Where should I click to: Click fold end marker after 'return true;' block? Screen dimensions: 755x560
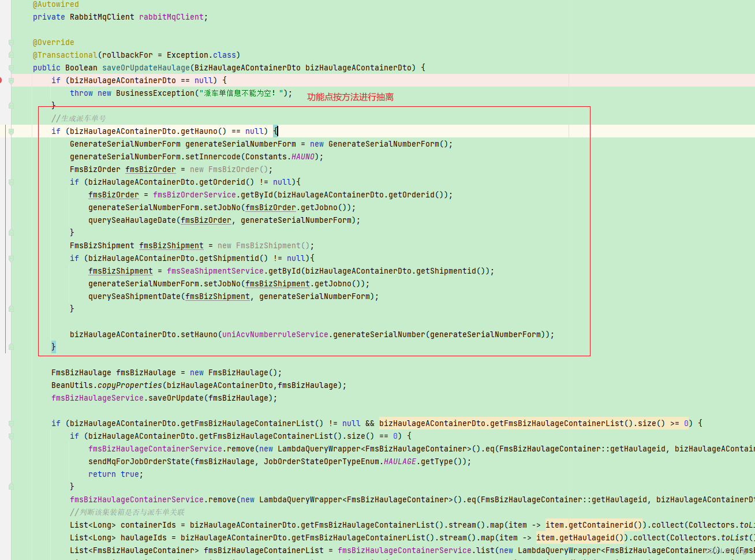click(x=11, y=487)
